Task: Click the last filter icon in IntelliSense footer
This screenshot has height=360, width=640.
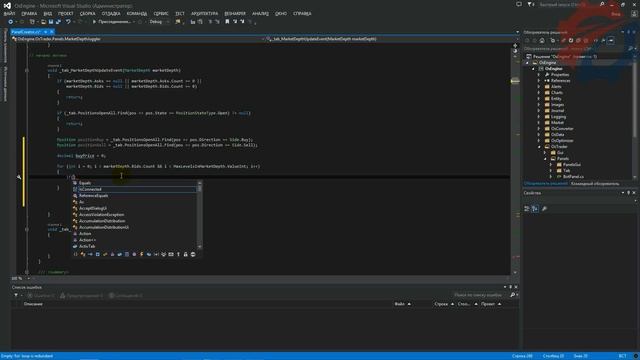Action: point(193,254)
